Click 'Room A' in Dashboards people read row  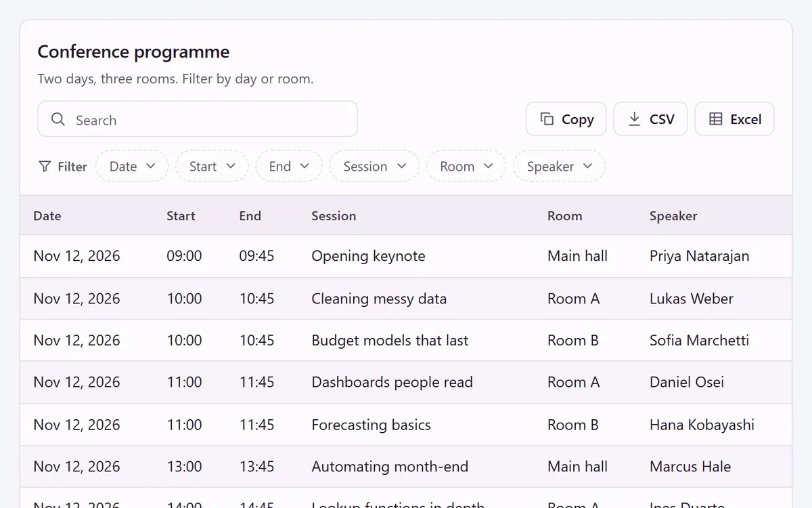click(x=573, y=382)
